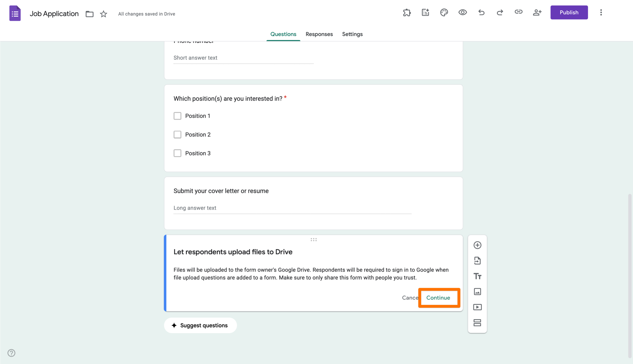
Task: Switch to the Responses tab
Action: [x=319, y=34]
